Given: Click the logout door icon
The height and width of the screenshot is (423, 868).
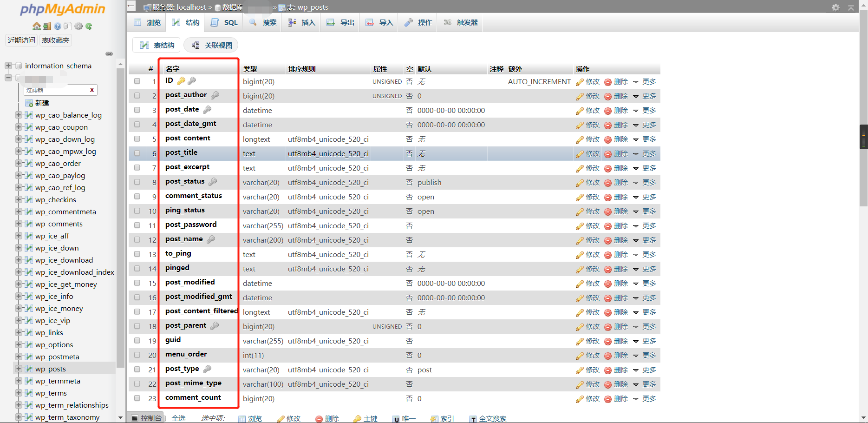Looking at the screenshot, I should [x=47, y=26].
